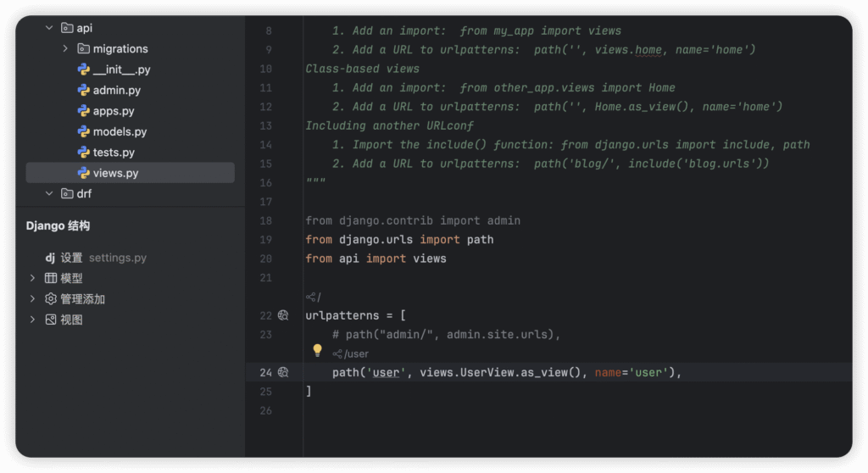Click the image icon beside 视图
This screenshot has height=473, width=868.
click(x=51, y=320)
